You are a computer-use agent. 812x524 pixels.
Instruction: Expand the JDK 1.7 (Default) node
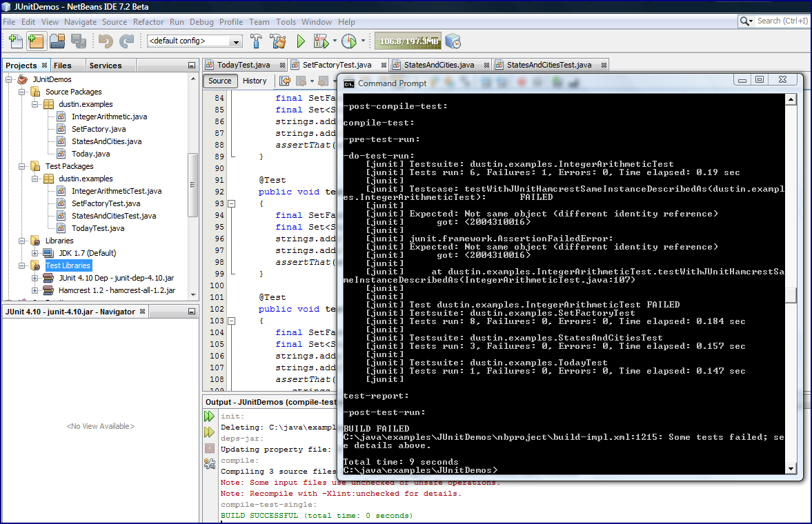tap(34, 253)
